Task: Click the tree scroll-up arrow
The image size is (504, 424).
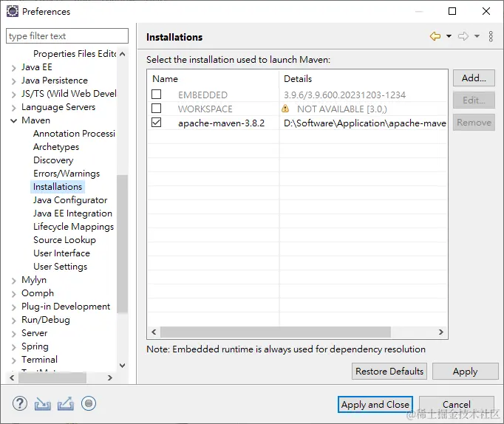Action: [x=122, y=54]
